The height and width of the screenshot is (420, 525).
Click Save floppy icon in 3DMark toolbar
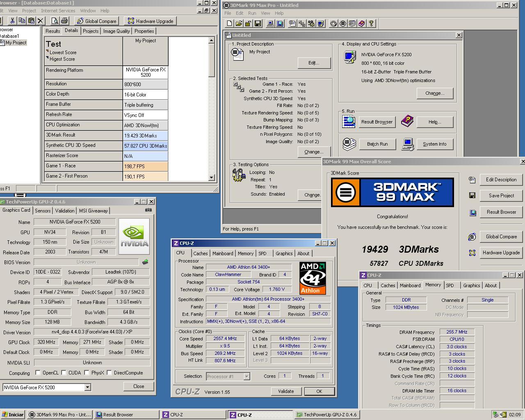(258, 24)
